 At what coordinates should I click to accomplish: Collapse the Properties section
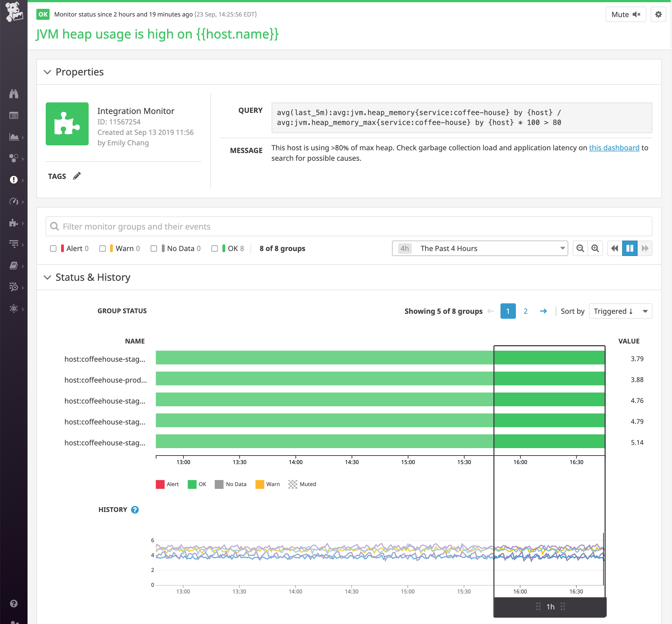[x=48, y=72]
